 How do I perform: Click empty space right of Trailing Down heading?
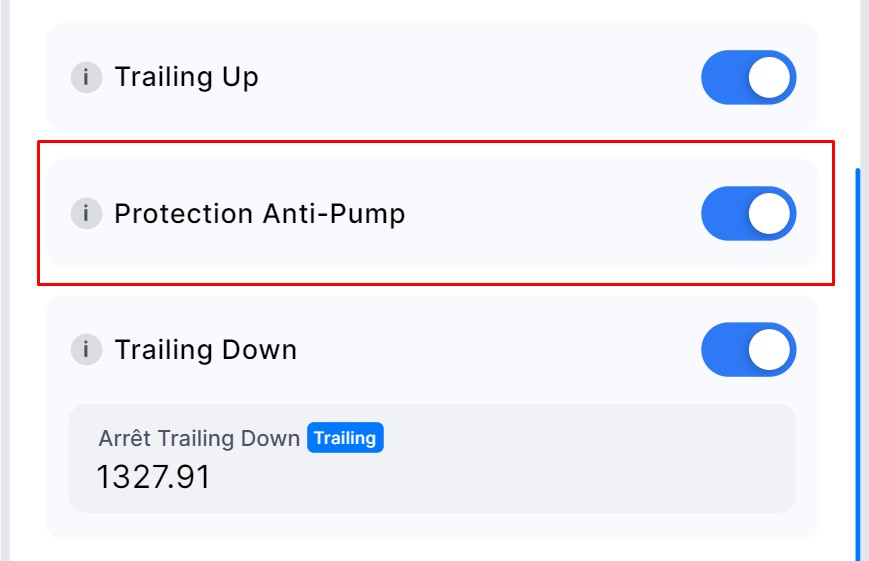pos(500,350)
